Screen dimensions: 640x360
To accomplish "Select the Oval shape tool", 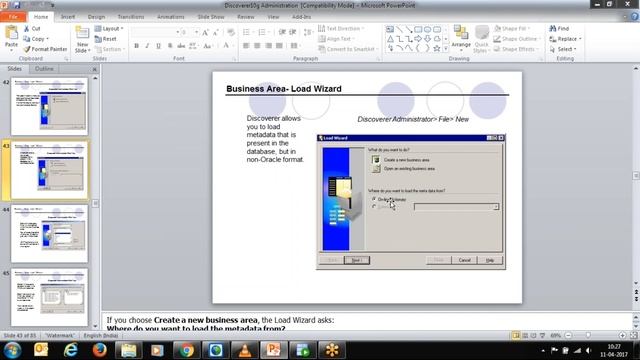I will pos(427,29).
